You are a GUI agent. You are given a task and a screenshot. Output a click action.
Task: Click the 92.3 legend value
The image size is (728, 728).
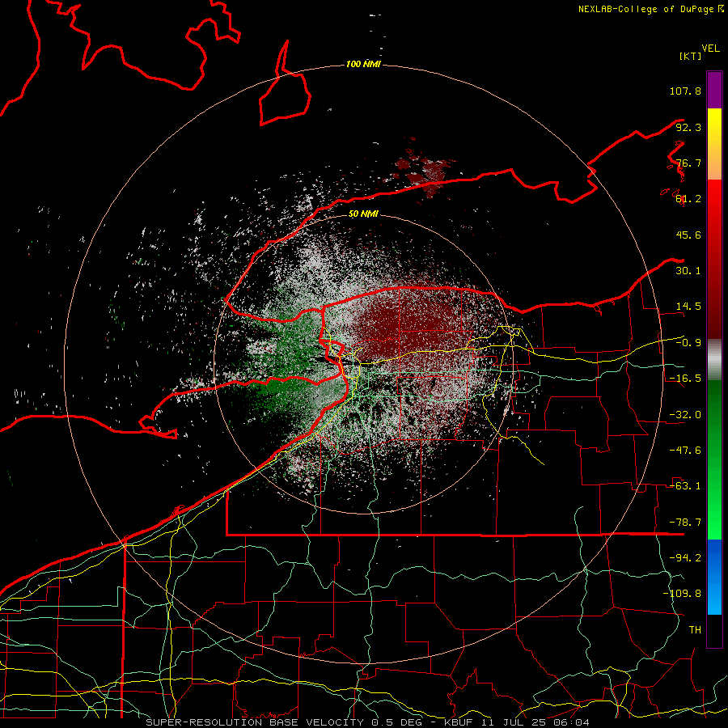[688, 127]
